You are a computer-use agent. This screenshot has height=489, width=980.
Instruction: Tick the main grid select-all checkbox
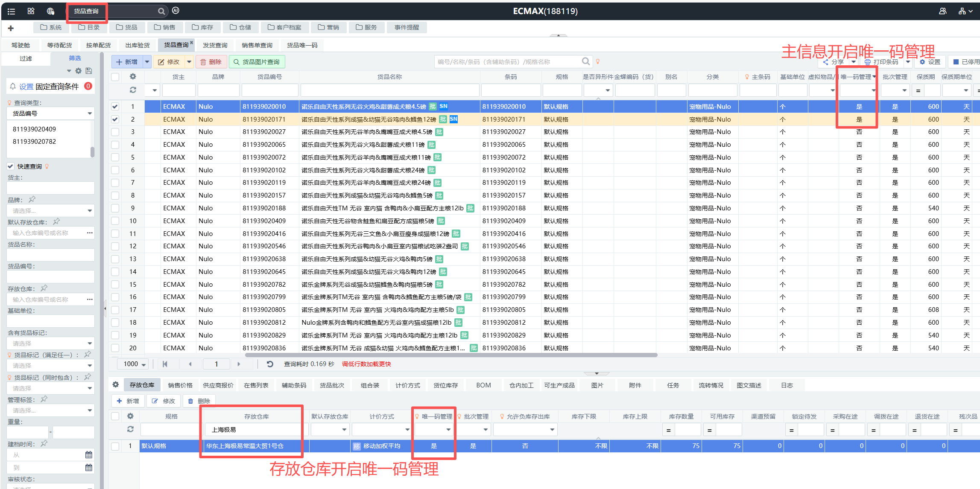click(x=115, y=77)
